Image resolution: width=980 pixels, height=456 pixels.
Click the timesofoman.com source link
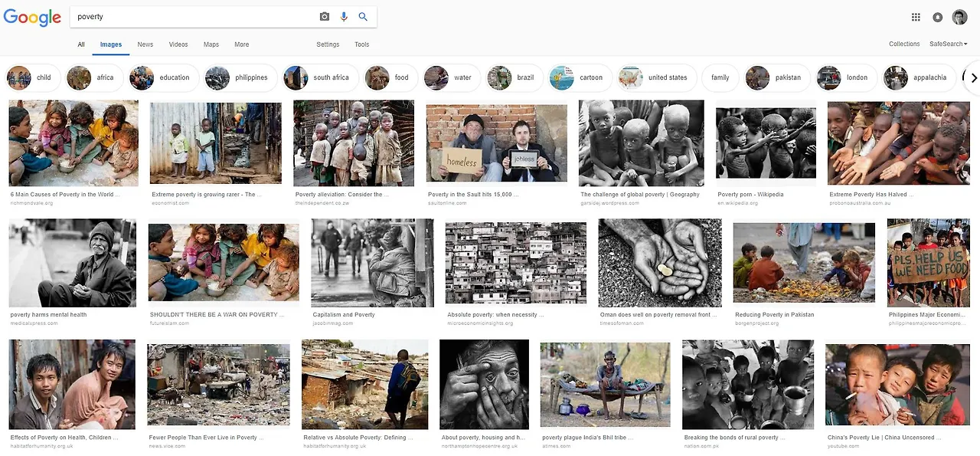coord(623,323)
